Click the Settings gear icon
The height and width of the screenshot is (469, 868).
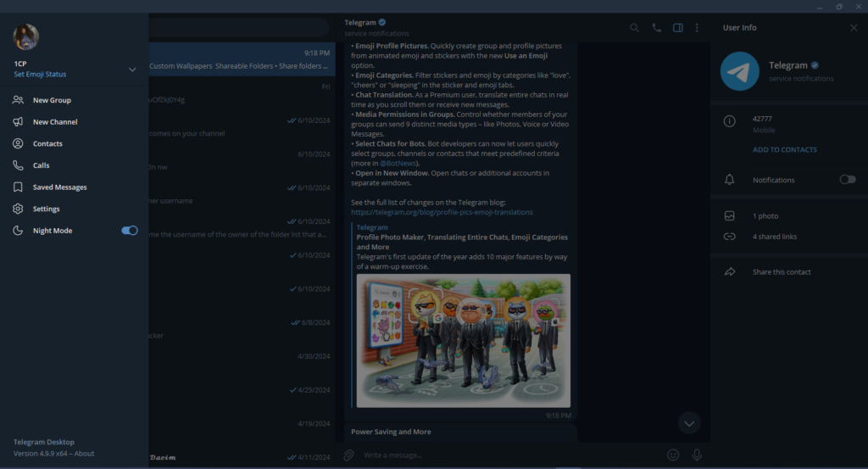click(19, 209)
